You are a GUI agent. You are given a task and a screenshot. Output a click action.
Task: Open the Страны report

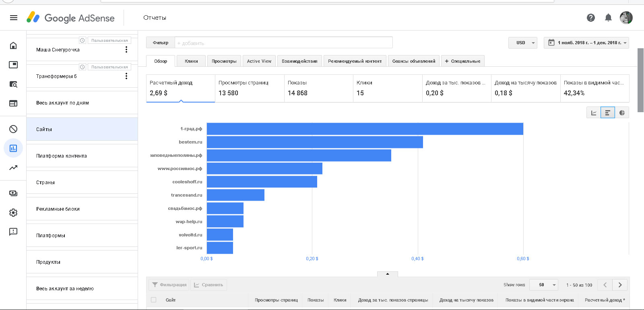coord(82,182)
